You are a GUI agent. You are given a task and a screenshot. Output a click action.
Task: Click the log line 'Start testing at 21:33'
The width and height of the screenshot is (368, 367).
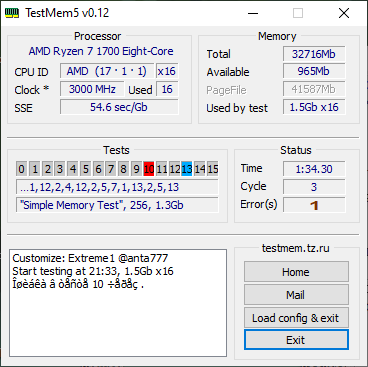(93, 271)
